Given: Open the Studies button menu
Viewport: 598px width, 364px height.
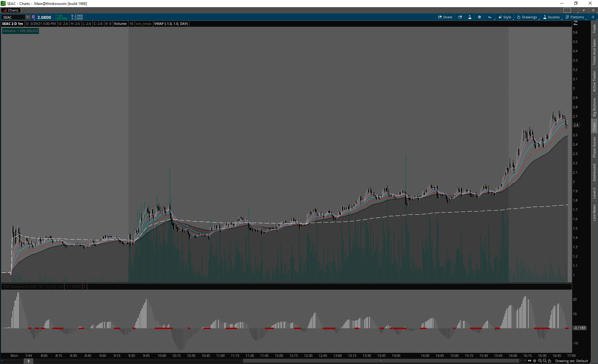Looking at the screenshot, I should pyautogui.click(x=551, y=17).
